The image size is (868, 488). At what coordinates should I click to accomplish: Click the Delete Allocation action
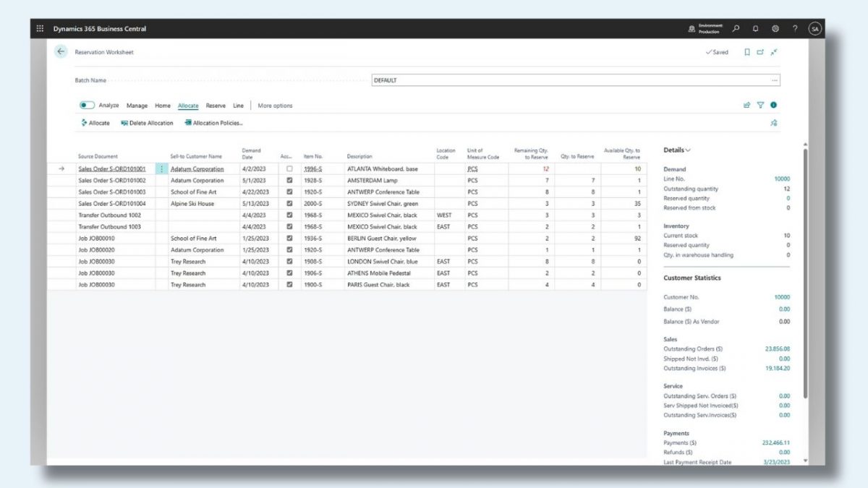[148, 122]
